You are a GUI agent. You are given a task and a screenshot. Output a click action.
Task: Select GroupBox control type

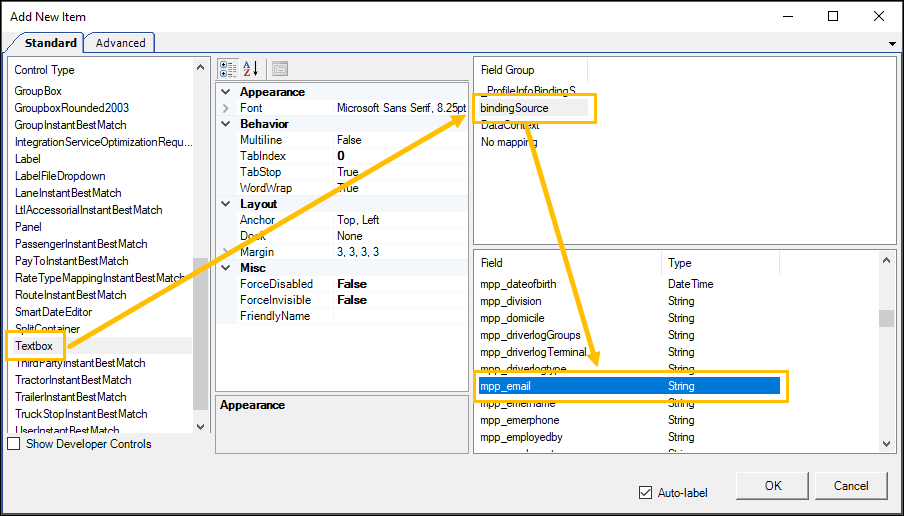tap(38, 91)
